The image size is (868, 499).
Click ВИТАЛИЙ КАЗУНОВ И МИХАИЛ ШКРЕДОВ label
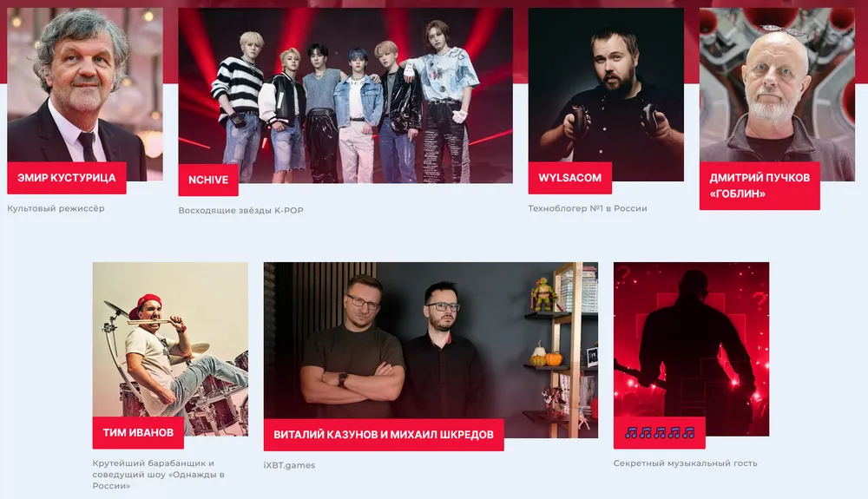[384, 435]
